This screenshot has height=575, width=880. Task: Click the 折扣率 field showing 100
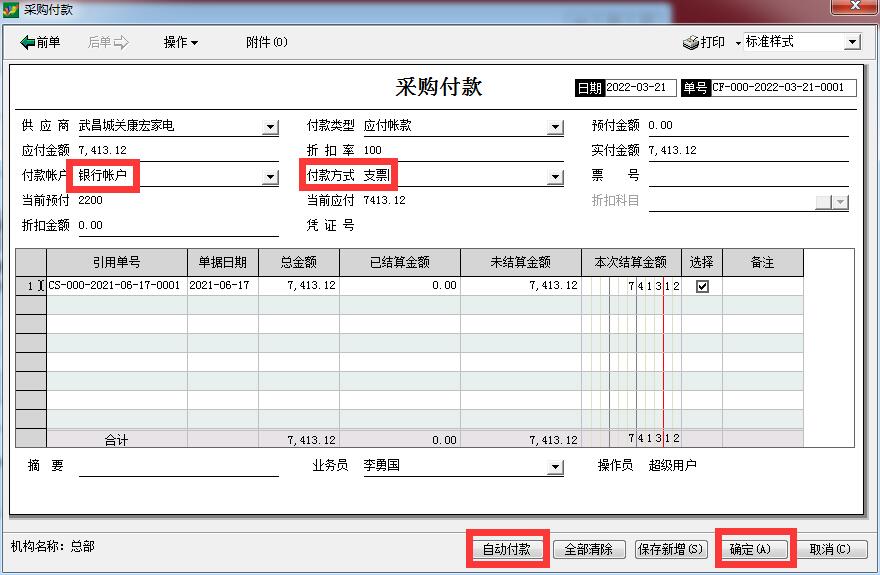464,150
